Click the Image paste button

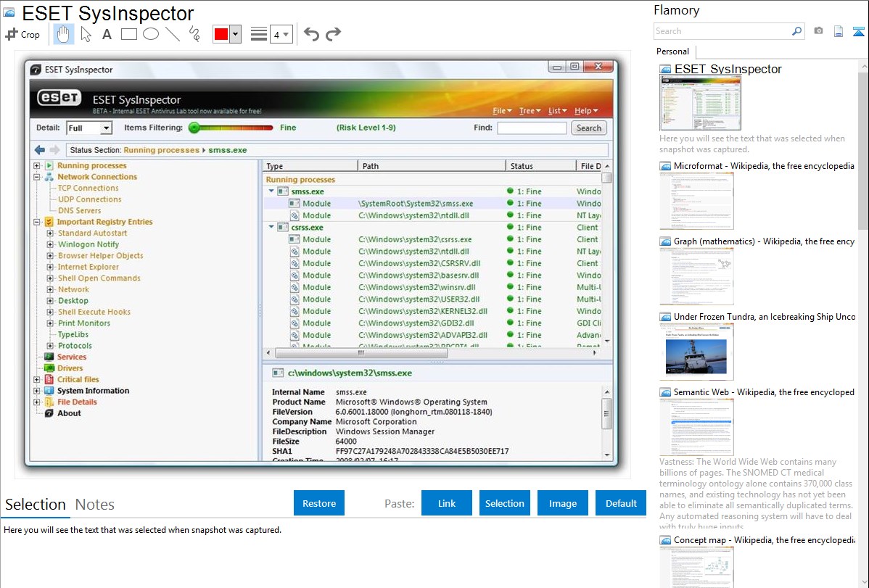click(x=562, y=503)
